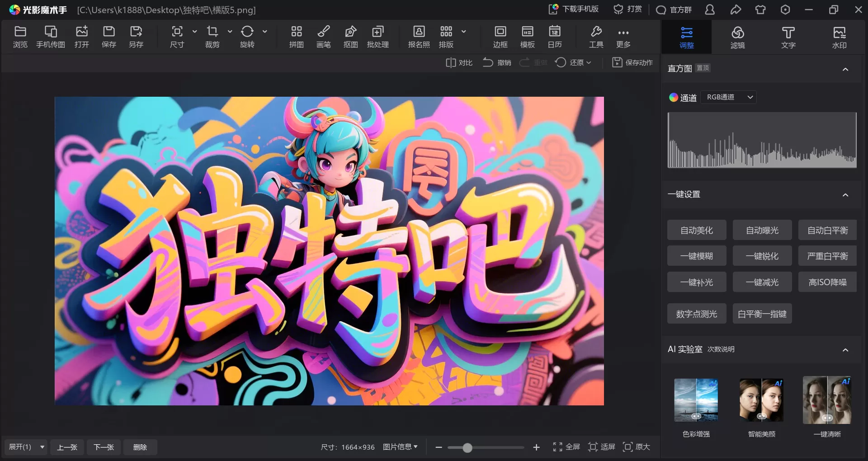
Task: Select the 智能美颜 AI thumbnail
Action: [761, 400]
